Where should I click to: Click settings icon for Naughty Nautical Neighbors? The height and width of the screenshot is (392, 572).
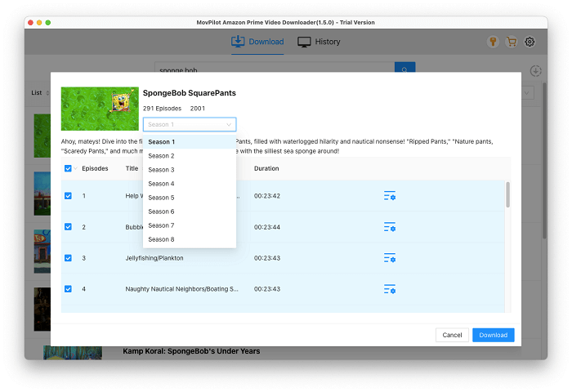[x=389, y=289]
